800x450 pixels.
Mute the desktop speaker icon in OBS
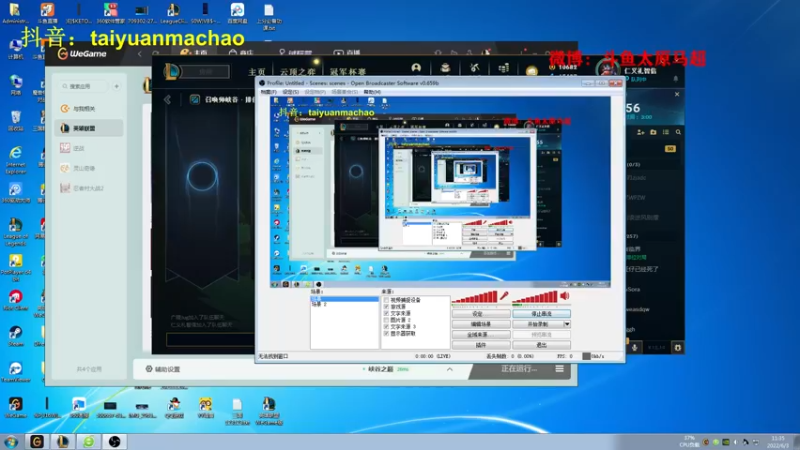click(565, 295)
